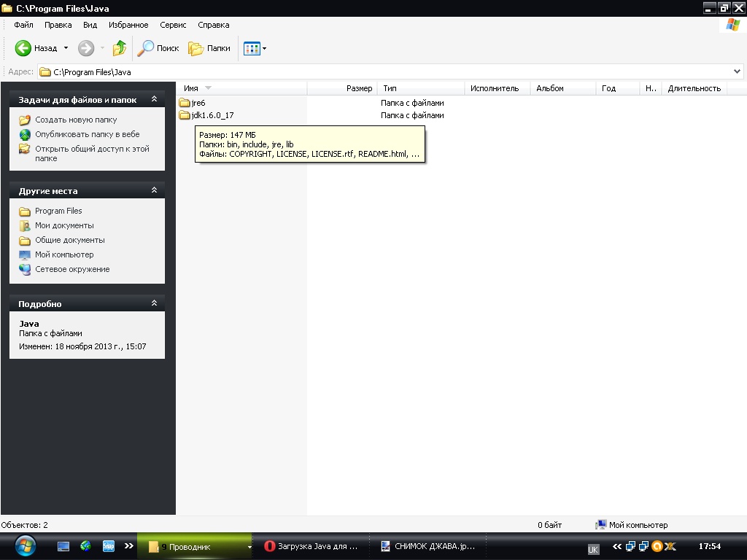Sort files by Тип column

click(421, 88)
